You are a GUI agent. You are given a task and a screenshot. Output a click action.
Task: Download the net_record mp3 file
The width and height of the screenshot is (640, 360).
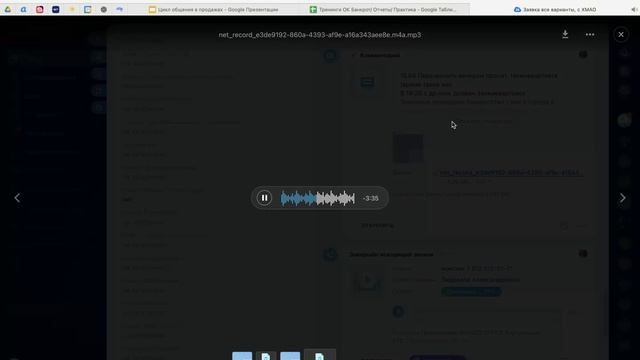(565, 35)
